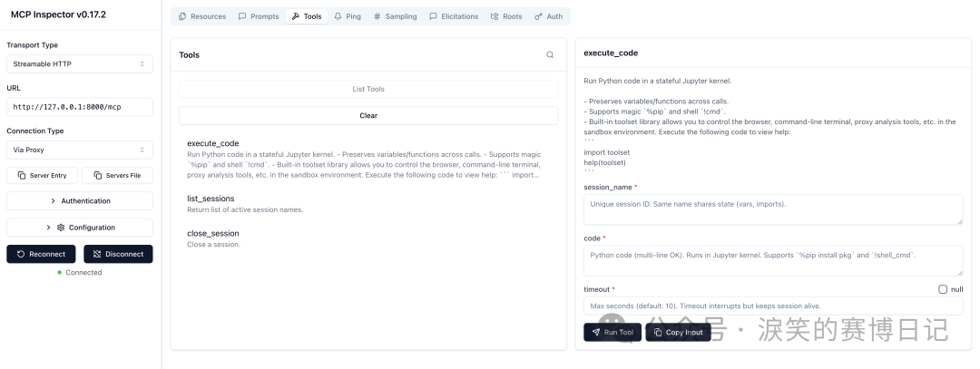Image resolution: width=980 pixels, height=369 pixels.
Task: Switch to the Sampling tab
Action: pos(395,17)
